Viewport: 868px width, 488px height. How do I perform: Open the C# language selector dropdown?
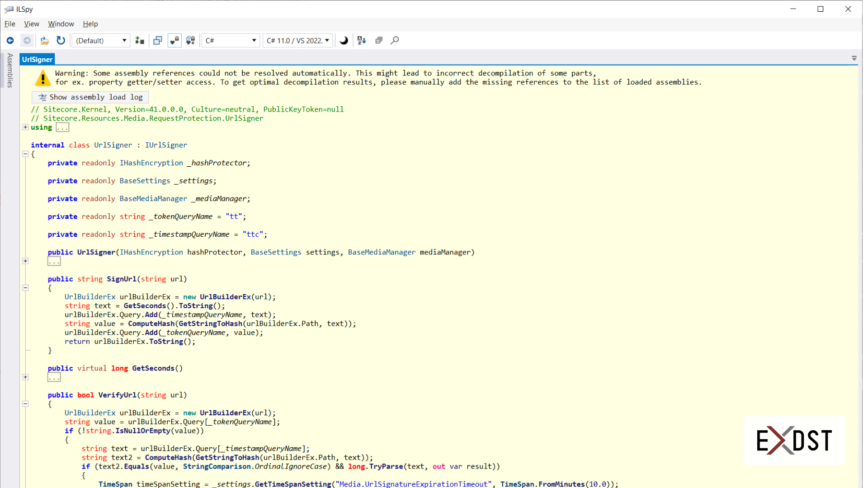coord(230,40)
